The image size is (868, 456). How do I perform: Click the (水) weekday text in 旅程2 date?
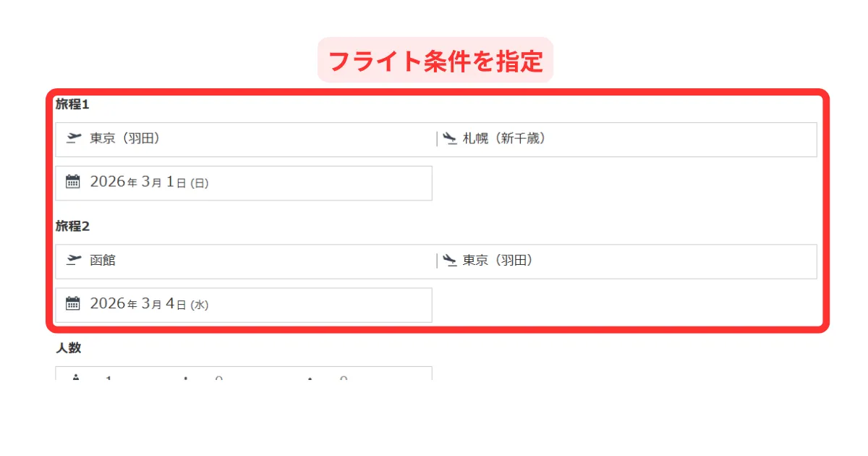(199, 305)
